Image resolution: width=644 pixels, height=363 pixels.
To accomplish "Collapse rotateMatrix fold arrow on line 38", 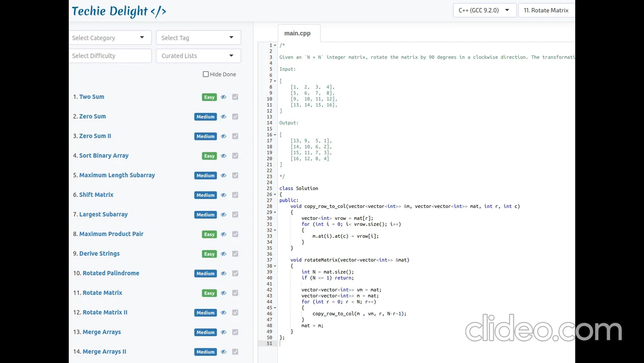I will point(275,266).
